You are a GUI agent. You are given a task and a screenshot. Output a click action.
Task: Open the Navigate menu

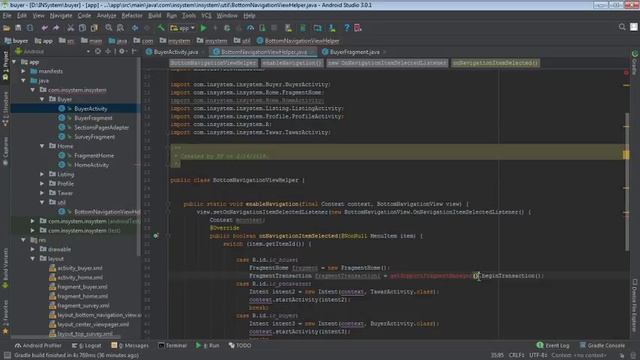point(61,16)
